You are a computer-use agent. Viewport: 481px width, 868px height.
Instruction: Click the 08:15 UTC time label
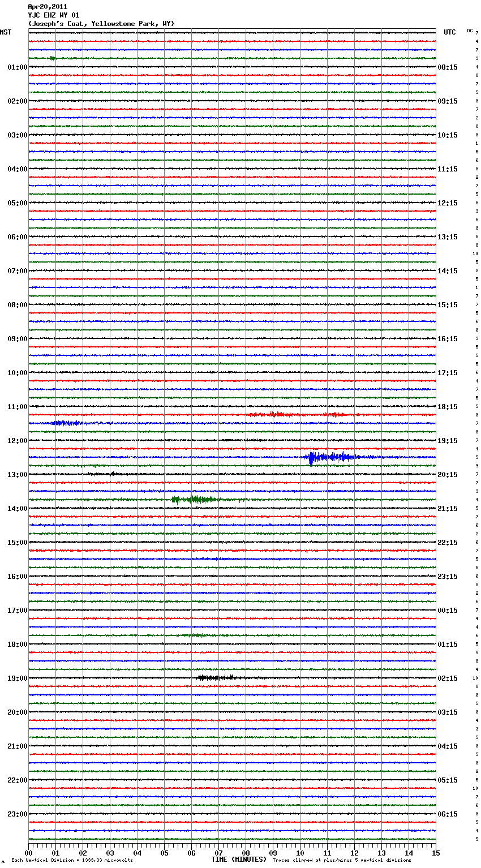[x=448, y=67]
